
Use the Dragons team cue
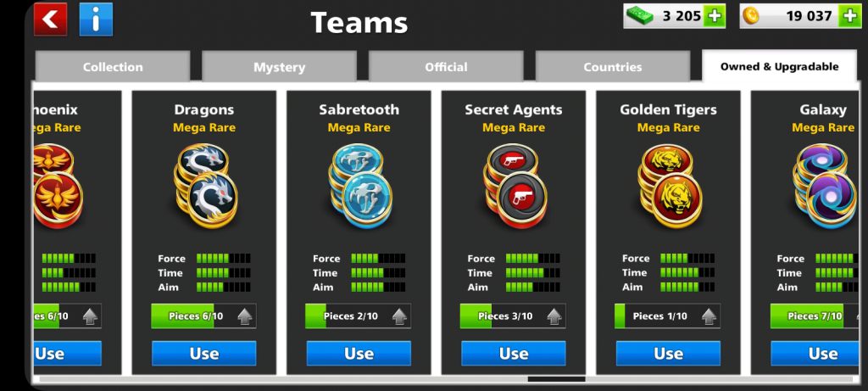pyautogui.click(x=204, y=354)
